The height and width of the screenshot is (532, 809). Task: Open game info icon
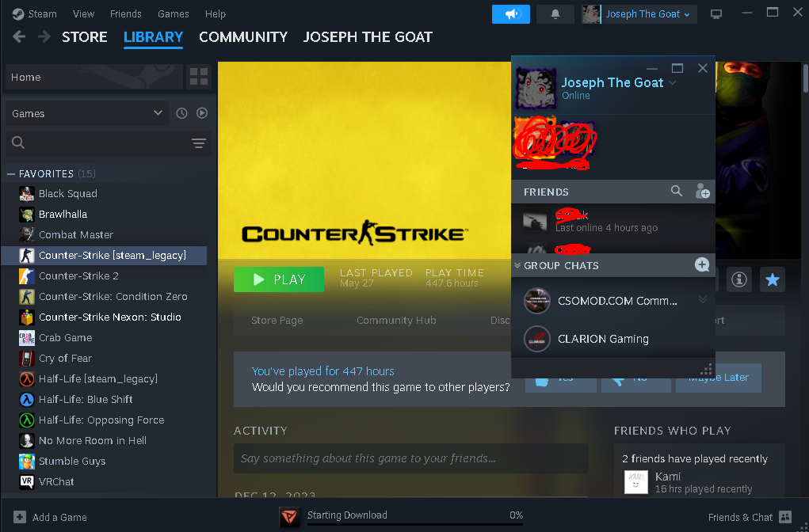[x=739, y=279]
